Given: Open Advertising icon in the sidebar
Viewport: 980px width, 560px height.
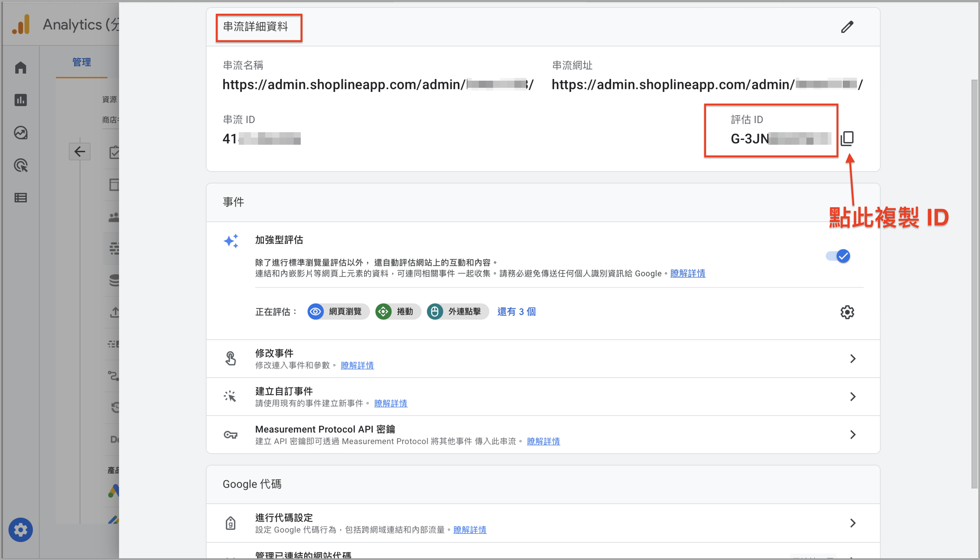Looking at the screenshot, I should [x=21, y=165].
